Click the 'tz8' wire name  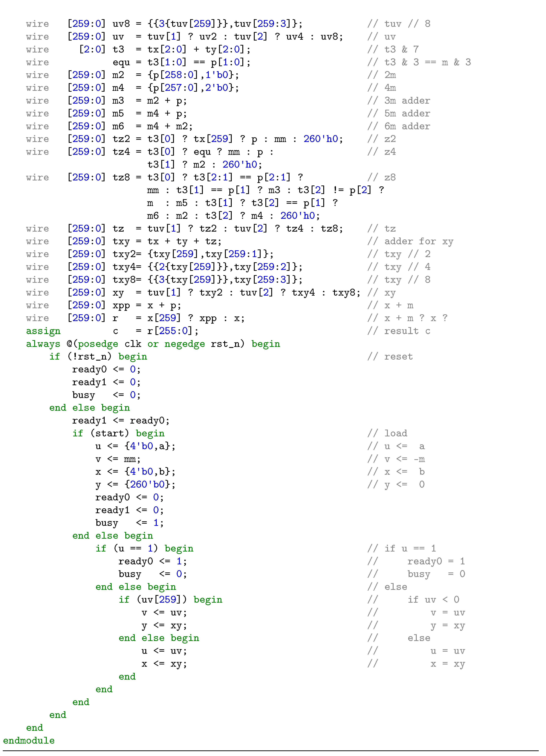pos(121,177)
